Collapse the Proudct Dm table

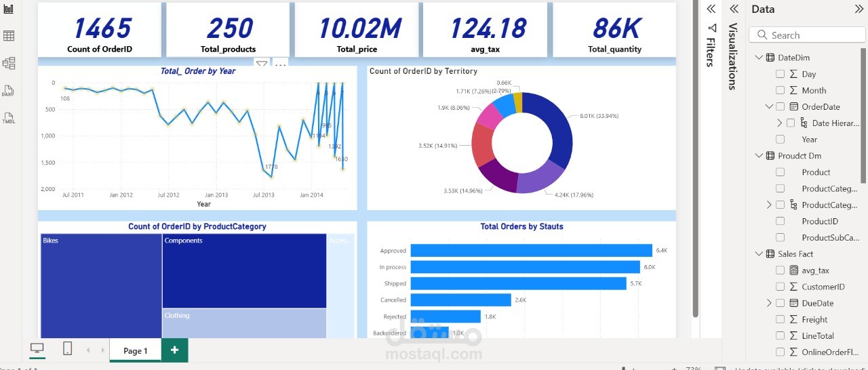758,156
